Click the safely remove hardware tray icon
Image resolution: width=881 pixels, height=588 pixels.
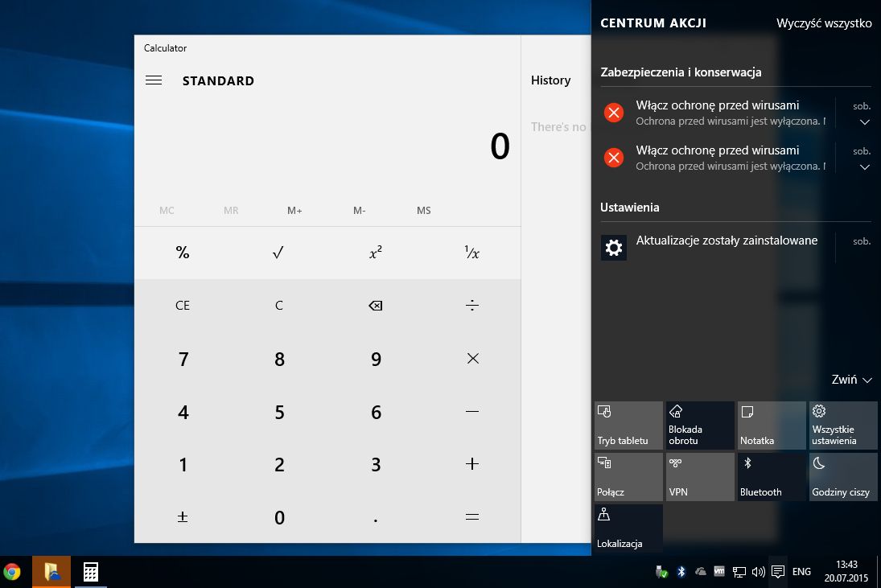tap(662, 572)
